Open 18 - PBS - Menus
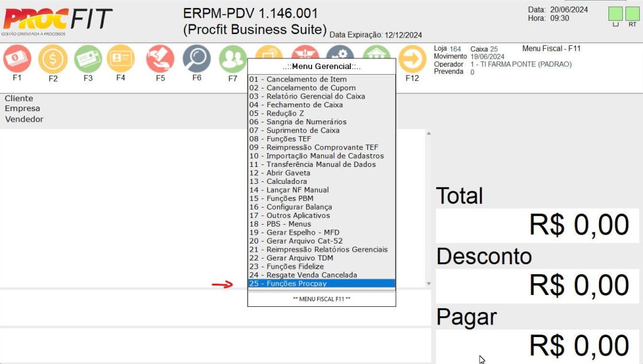This screenshot has height=364, width=643. 321,224
